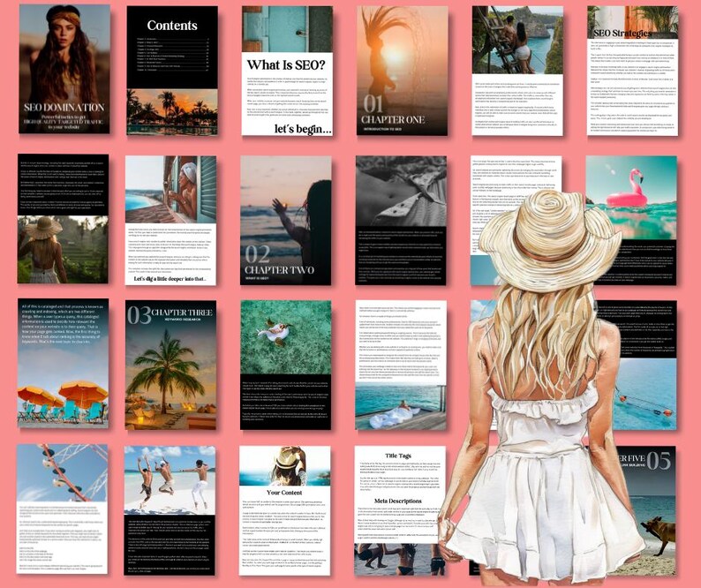Select the 'What Is SEO?' page thumbnail
Screen dimensions: 701x588
coord(287,71)
